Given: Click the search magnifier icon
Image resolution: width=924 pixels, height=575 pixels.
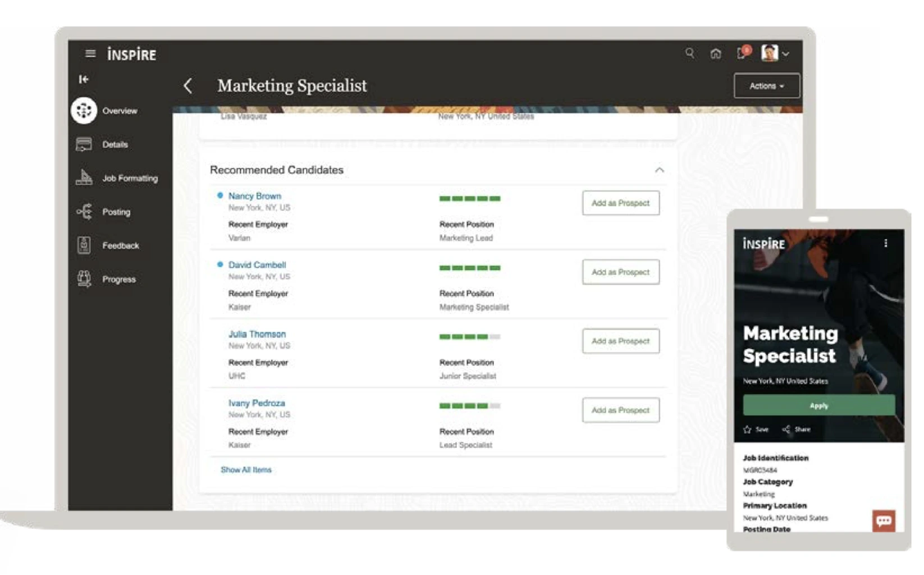Looking at the screenshot, I should 689,53.
